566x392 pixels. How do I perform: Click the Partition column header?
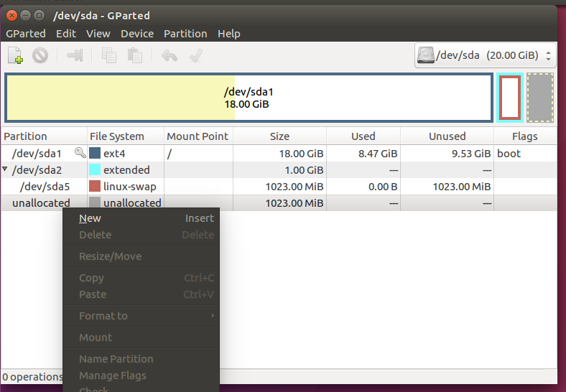[44, 136]
